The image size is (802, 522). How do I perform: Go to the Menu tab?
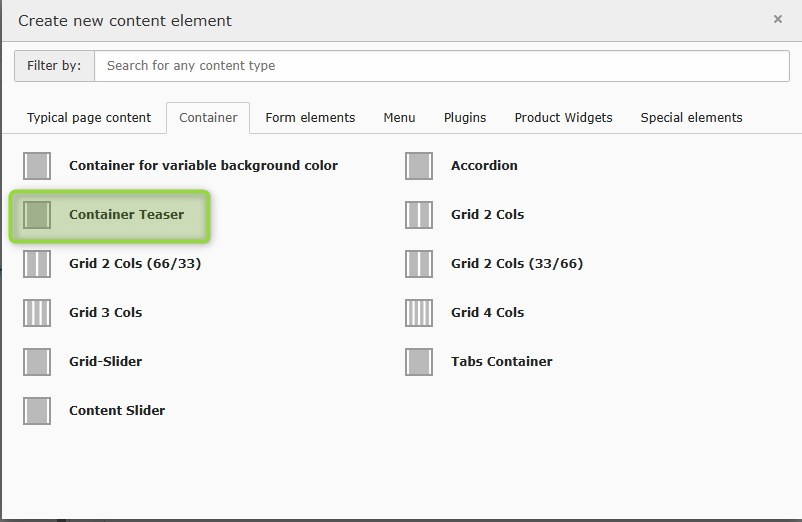[399, 118]
